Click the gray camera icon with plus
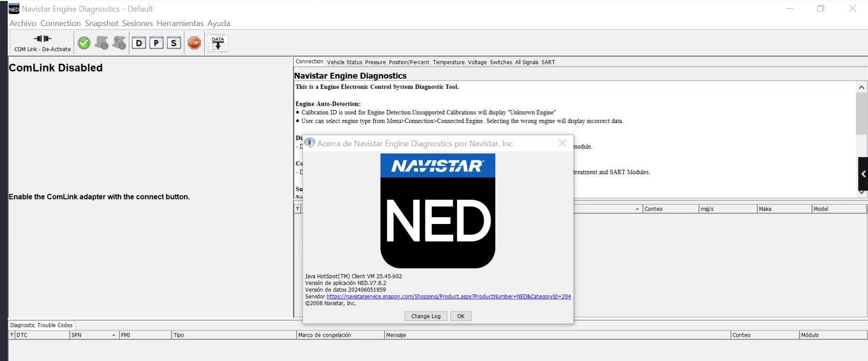 coord(119,43)
